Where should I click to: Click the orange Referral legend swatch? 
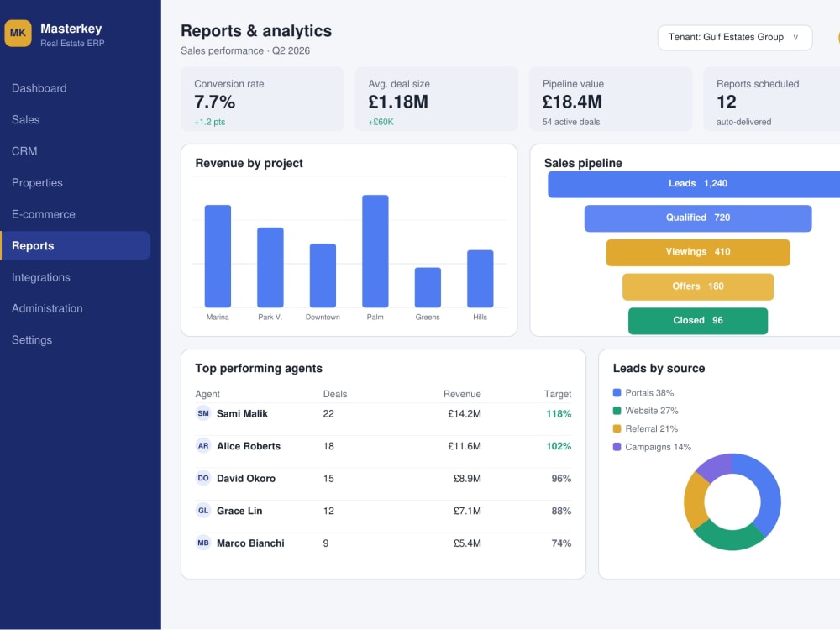(617, 429)
